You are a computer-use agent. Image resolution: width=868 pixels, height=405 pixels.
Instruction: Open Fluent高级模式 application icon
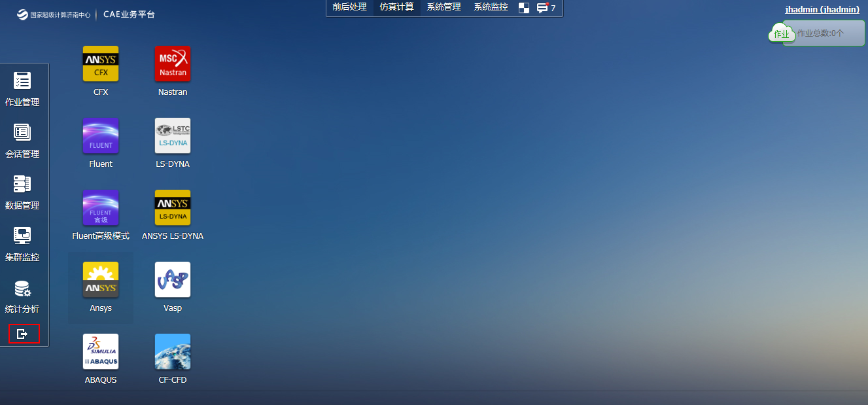[101, 207]
